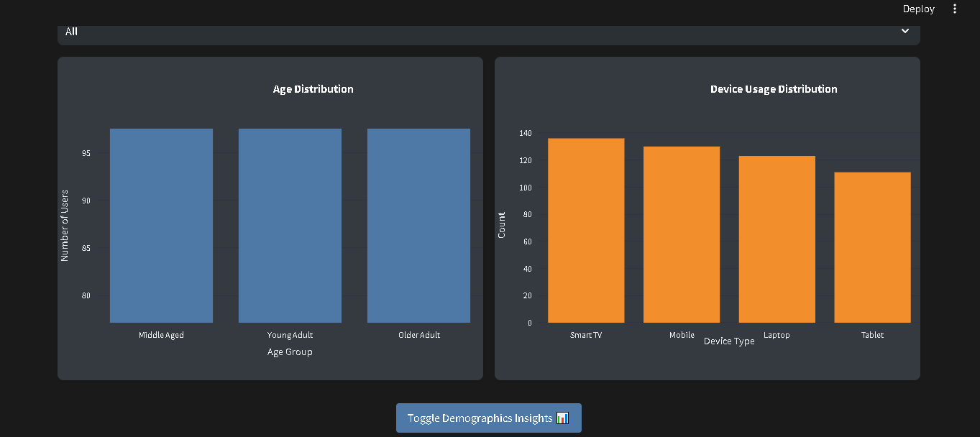
Task: Click the Tablet orange bar
Action: pos(872,246)
